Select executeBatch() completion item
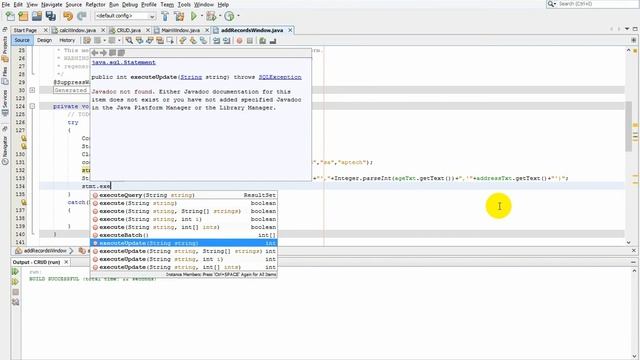This screenshot has height=360, width=640. (x=184, y=235)
